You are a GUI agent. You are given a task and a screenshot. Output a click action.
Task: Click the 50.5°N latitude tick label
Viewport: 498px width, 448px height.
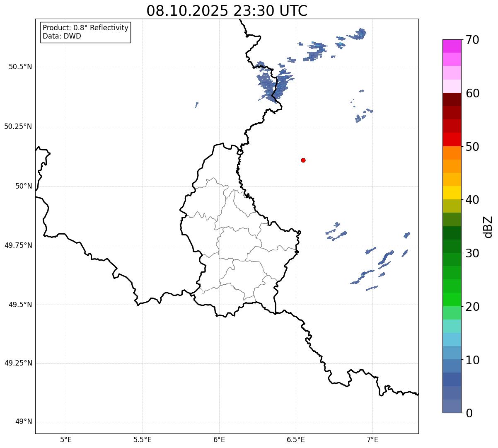(x=18, y=67)
